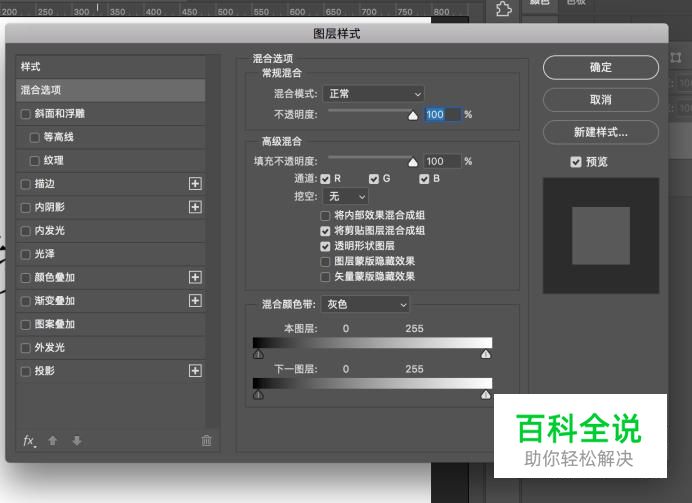
Task: Check 图层蒙版隐藏效果 option
Action: pyautogui.click(x=325, y=262)
